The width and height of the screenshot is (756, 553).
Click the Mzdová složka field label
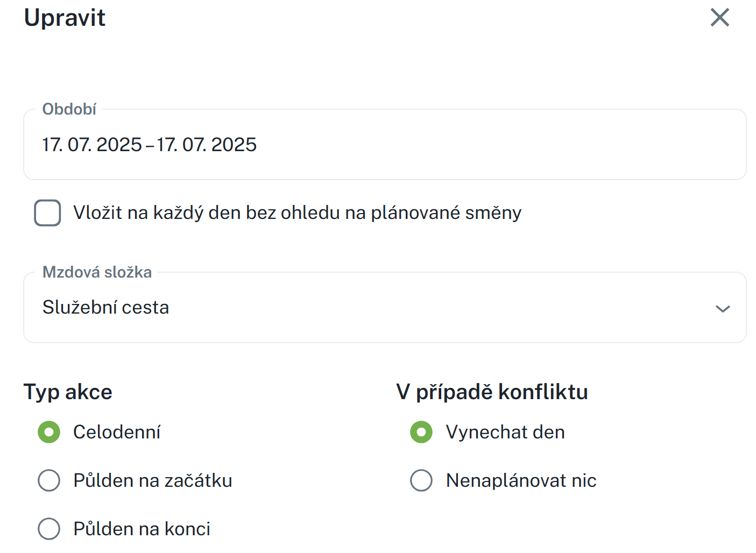[x=97, y=272]
